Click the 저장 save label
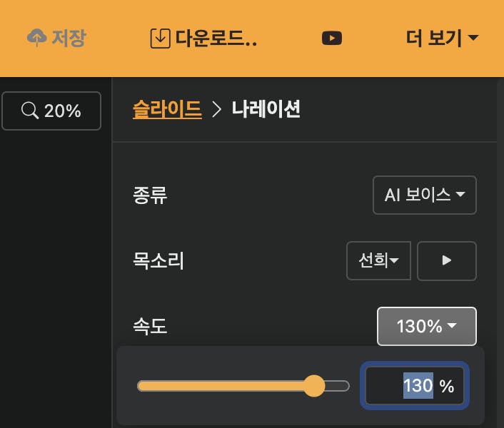This screenshot has height=428, width=504. (69, 38)
